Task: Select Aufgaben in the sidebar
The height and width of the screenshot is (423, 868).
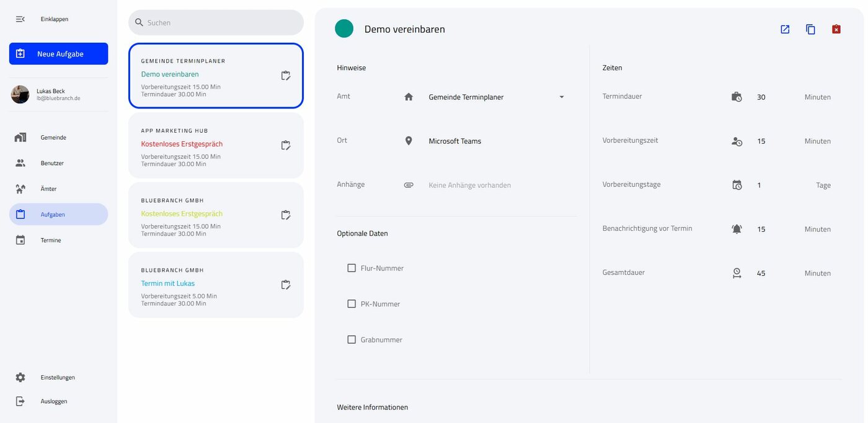Action: [x=58, y=215]
